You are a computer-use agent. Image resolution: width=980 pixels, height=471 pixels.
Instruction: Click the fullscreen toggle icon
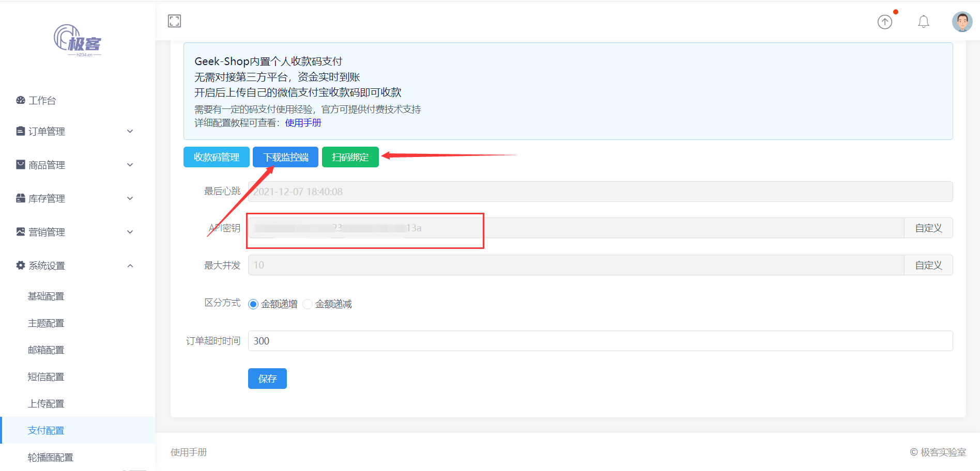pyautogui.click(x=174, y=21)
